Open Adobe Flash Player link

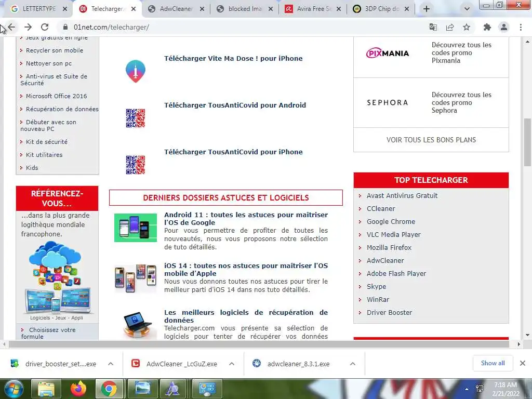tap(396, 273)
